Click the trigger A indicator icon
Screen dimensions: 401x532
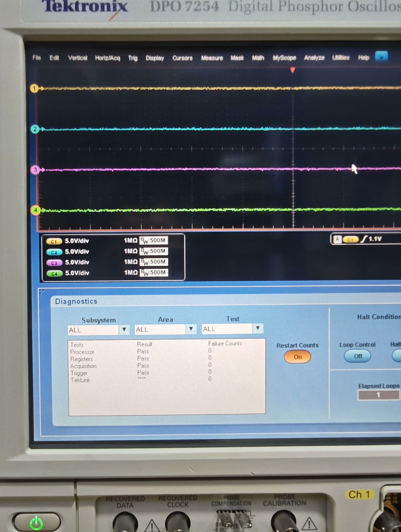pos(337,239)
